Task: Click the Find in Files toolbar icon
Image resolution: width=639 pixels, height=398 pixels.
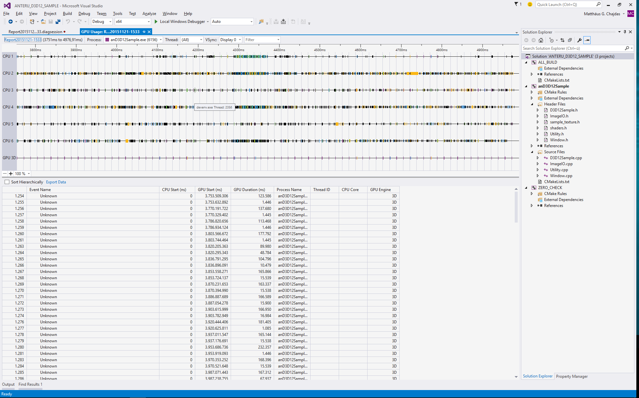Action: [261, 22]
